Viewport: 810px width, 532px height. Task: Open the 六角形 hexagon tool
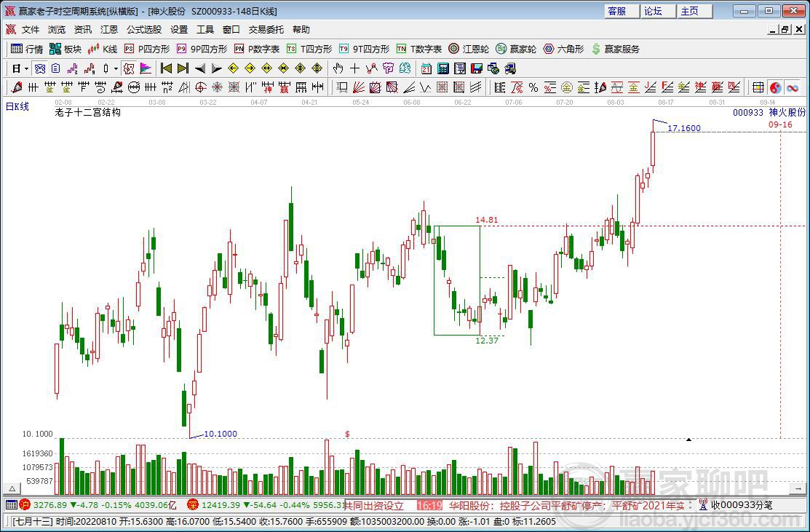pos(563,49)
